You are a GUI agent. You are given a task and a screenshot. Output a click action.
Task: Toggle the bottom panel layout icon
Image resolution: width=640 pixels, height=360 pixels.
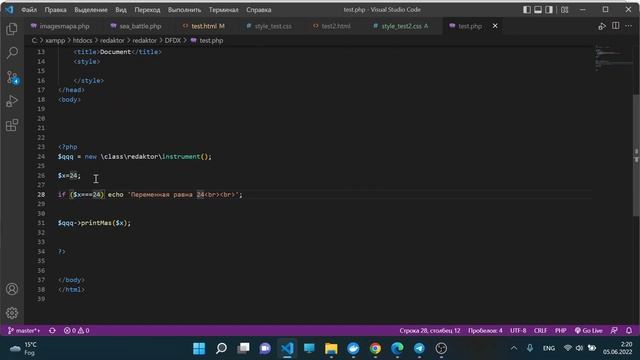(538, 9)
